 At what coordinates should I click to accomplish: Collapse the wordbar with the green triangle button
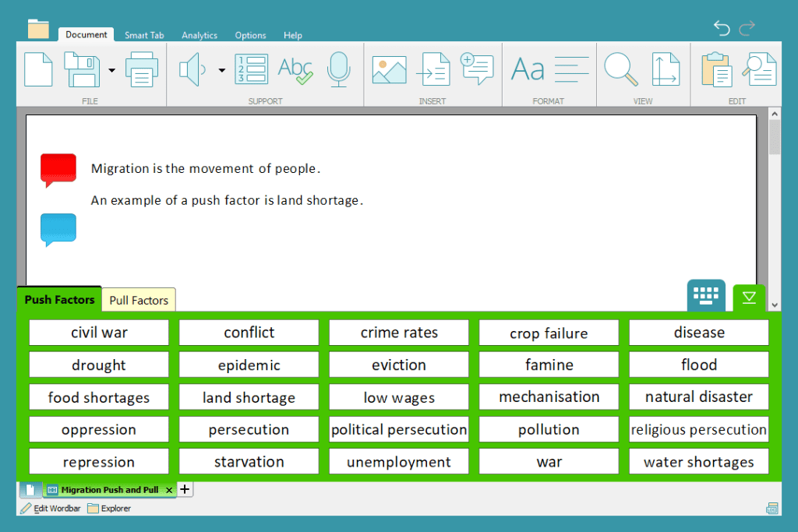click(749, 298)
